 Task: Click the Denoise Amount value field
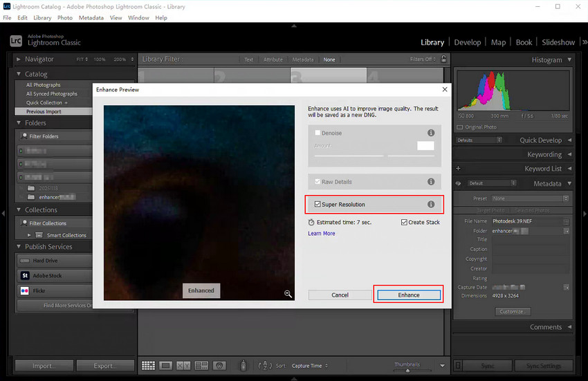(x=425, y=145)
